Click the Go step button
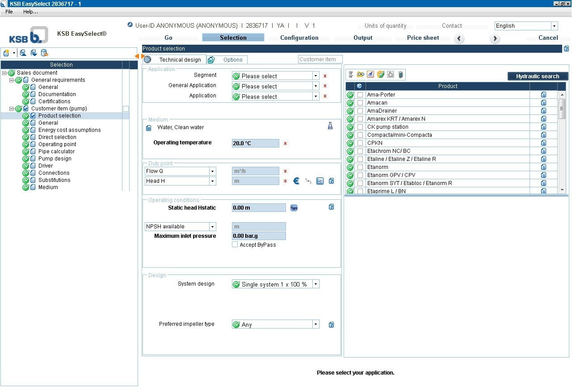 click(x=168, y=38)
